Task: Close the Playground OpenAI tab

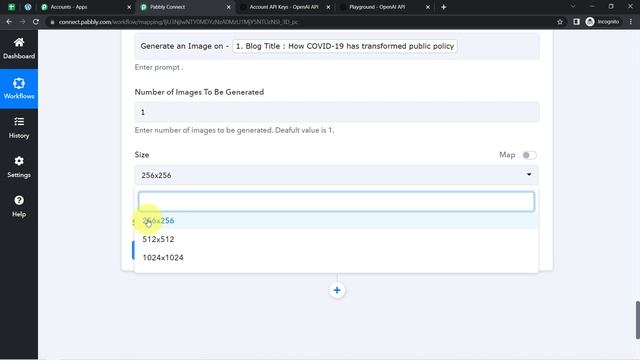Action: pos(428,7)
